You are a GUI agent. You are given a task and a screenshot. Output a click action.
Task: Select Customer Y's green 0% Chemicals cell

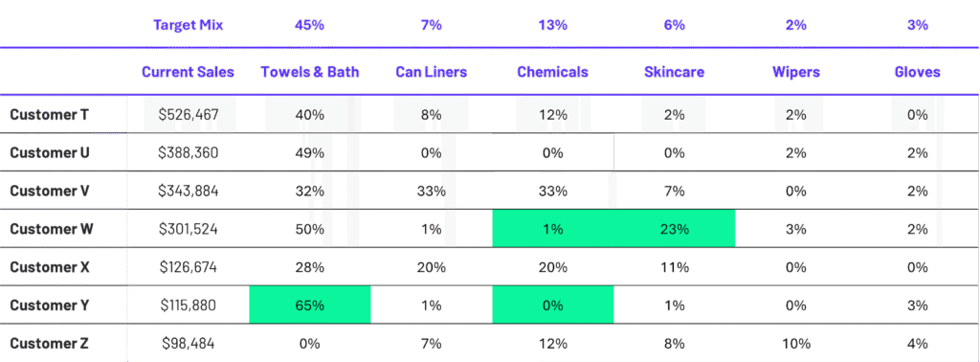553,305
